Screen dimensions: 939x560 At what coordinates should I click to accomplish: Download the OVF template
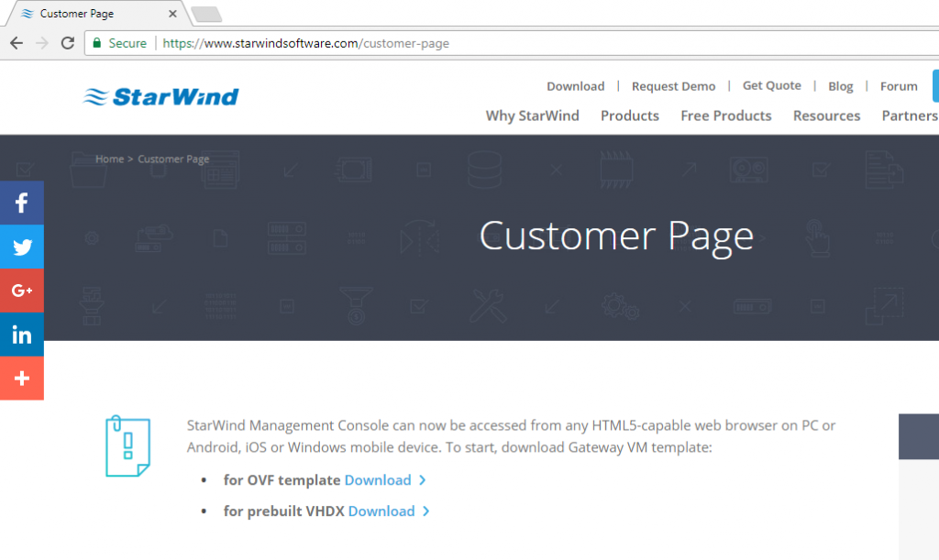[378, 480]
